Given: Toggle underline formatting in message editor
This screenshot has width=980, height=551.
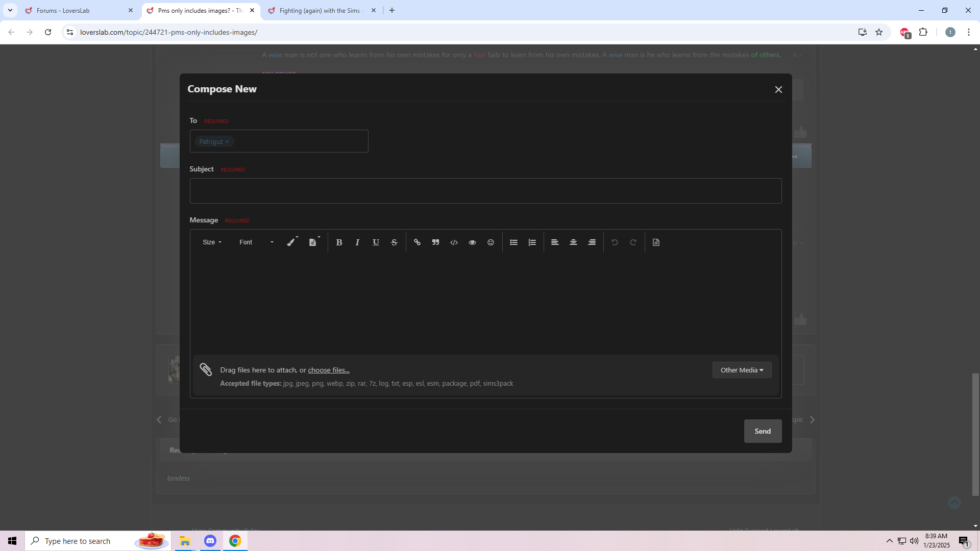Looking at the screenshot, I should 376,242.
